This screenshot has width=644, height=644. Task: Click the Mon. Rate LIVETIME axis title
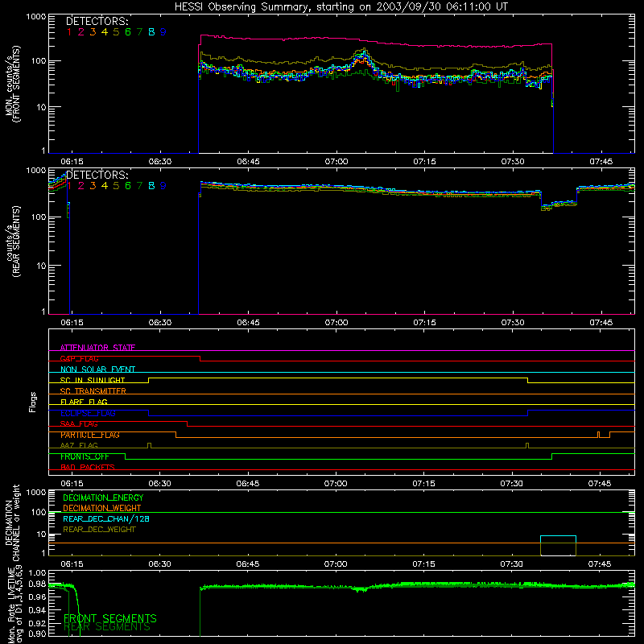12,606
